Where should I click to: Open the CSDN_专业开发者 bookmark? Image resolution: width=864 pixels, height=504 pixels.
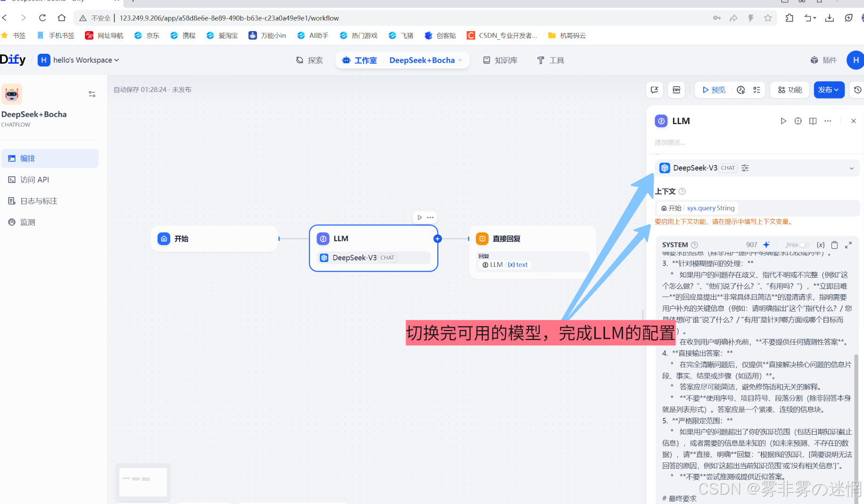502,35
